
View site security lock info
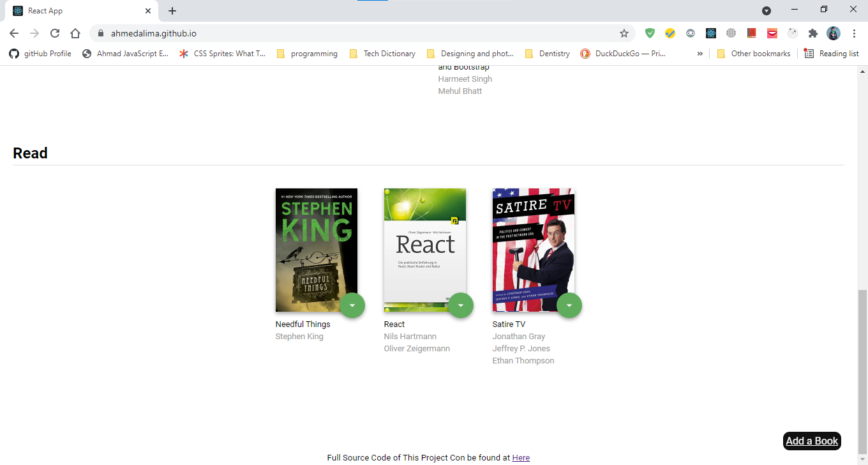point(100,33)
